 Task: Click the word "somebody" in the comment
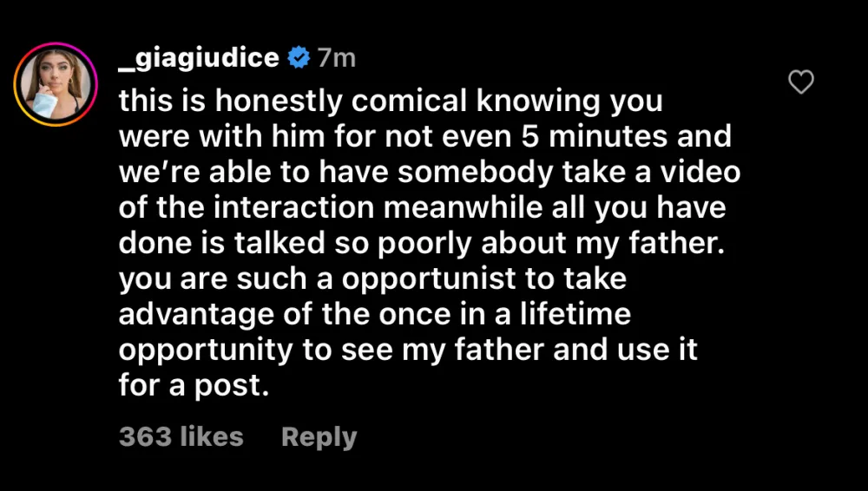[474, 172]
